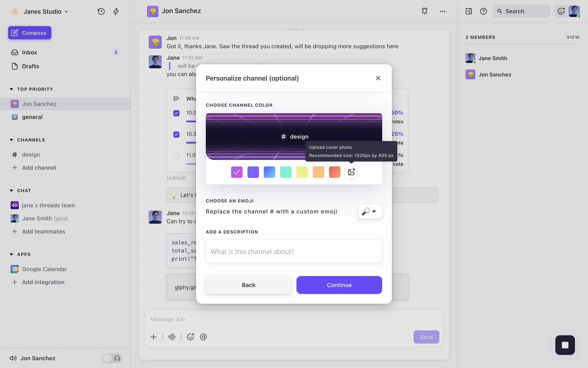
Task: Open the Inbox in sidebar
Action: (29, 52)
